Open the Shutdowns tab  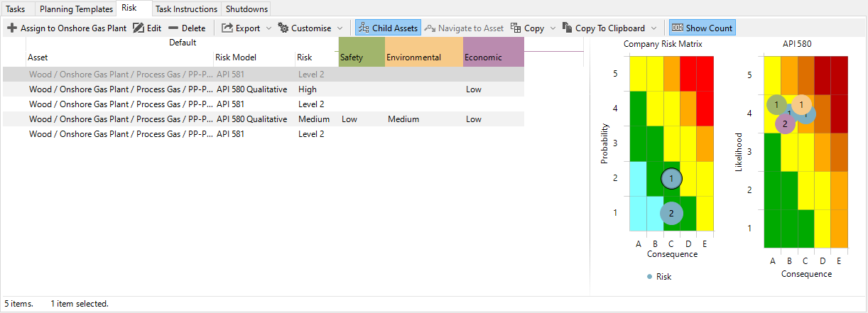click(x=248, y=9)
